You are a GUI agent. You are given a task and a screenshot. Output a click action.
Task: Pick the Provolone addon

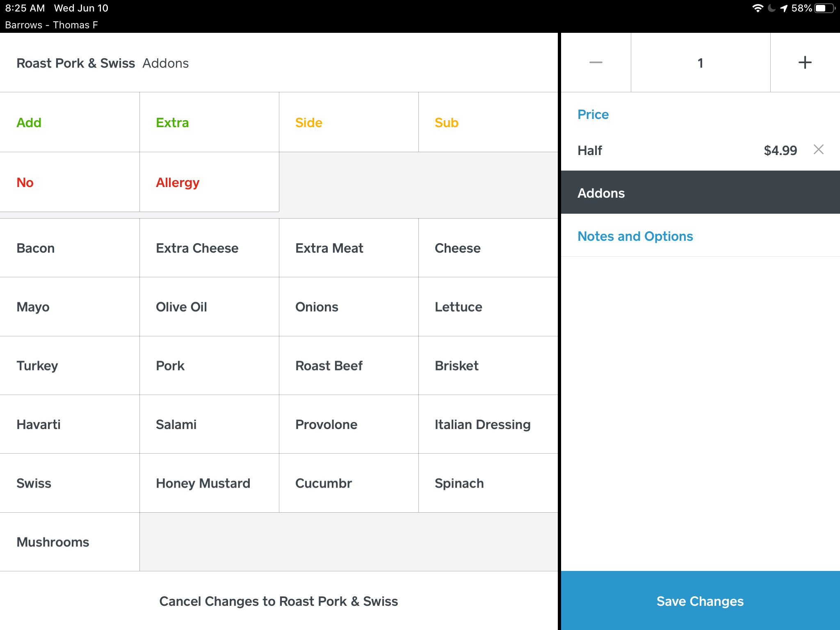349,425
